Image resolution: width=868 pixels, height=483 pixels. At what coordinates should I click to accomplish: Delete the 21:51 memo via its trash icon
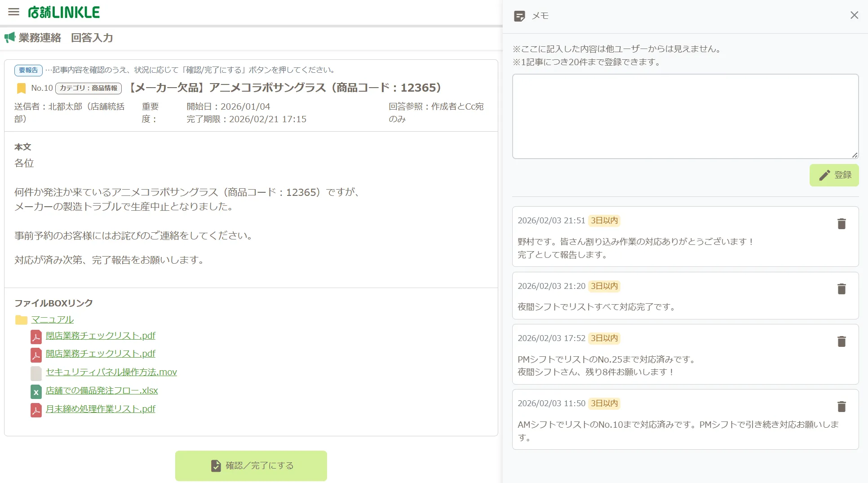[841, 224]
